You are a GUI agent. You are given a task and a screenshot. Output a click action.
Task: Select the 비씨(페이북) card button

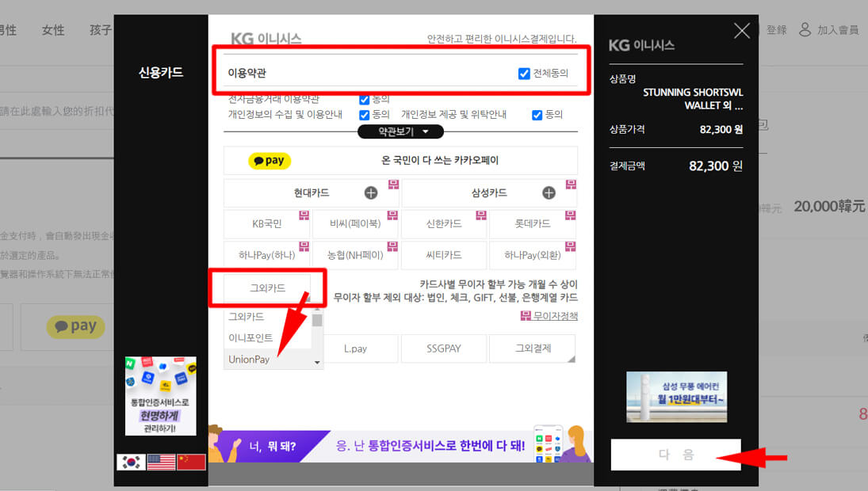(355, 224)
